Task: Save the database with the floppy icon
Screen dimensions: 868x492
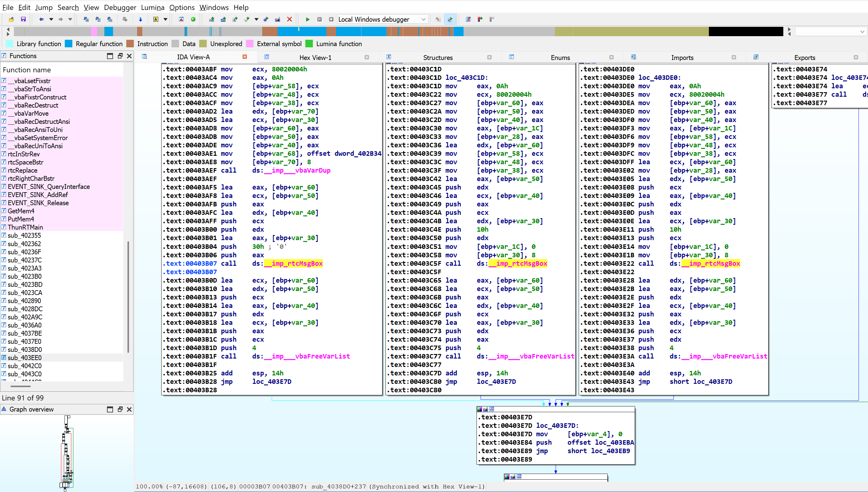Action: [23, 19]
